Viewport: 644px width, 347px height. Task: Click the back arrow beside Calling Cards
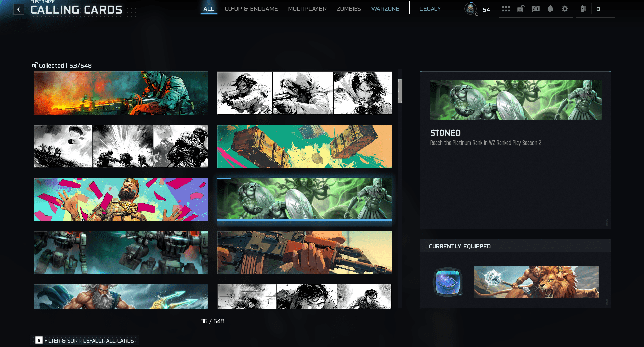click(x=19, y=9)
